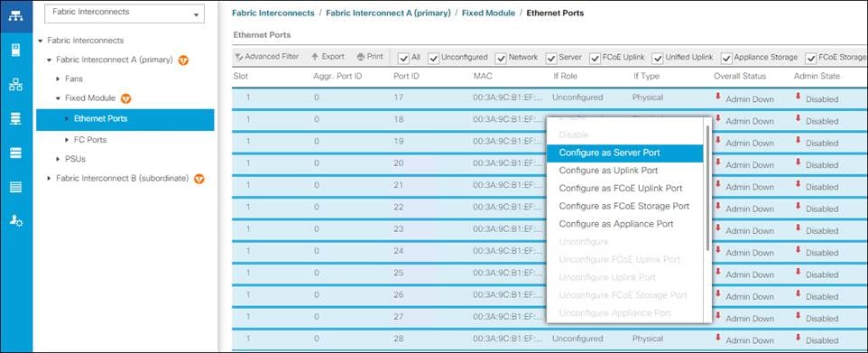Image resolution: width=868 pixels, height=353 pixels.
Task: Open the Admin icon in sidebar
Action: click(x=16, y=221)
